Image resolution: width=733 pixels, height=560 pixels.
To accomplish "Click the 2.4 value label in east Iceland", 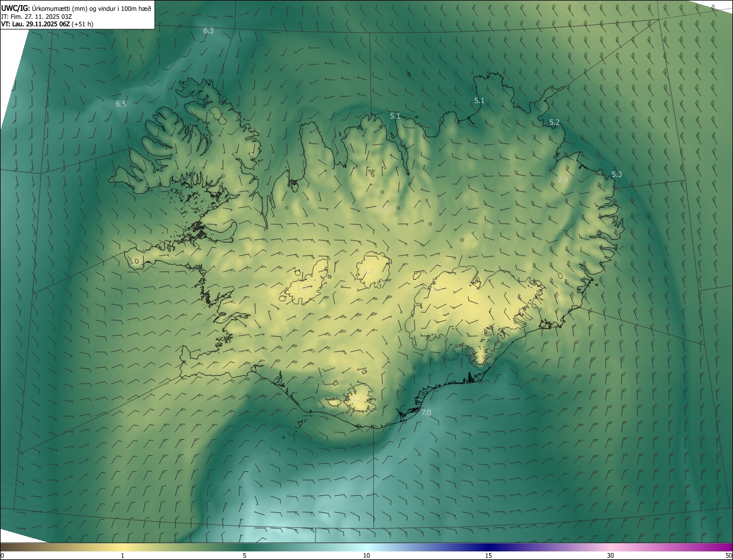I will (x=563, y=180).
